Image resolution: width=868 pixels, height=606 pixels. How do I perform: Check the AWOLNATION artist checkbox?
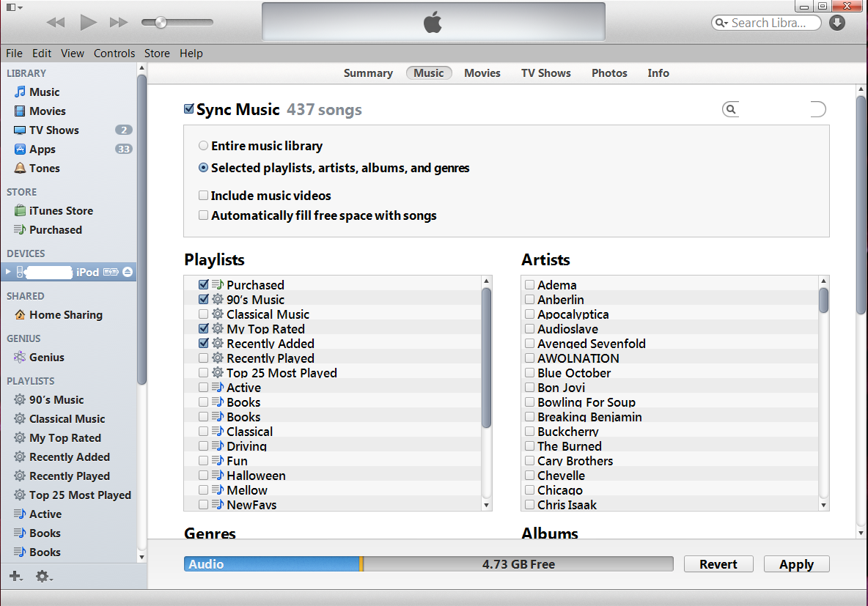click(x=530, y=358)
